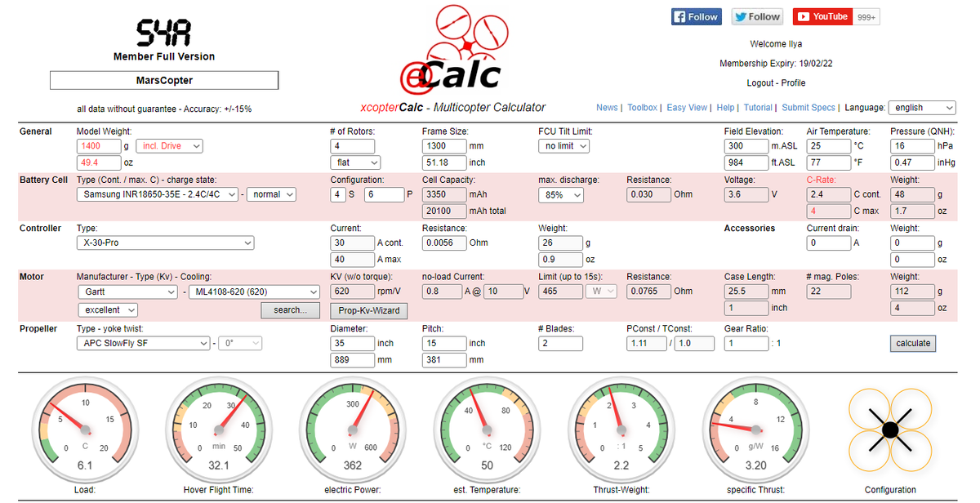Screen dimensions: 980x503
Task: Click the Frame Size mm field
Action: 444,146
